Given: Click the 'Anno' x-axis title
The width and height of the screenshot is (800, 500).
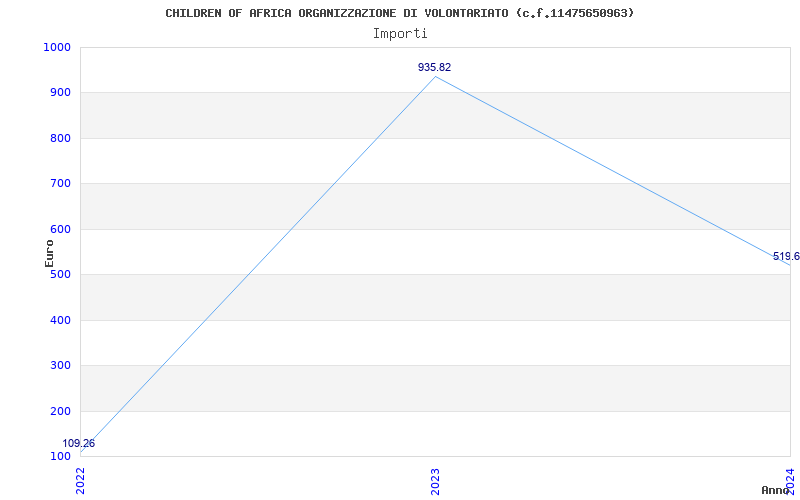Looking at the screenshot, I should pyautogui.click(x=775, y=490).
